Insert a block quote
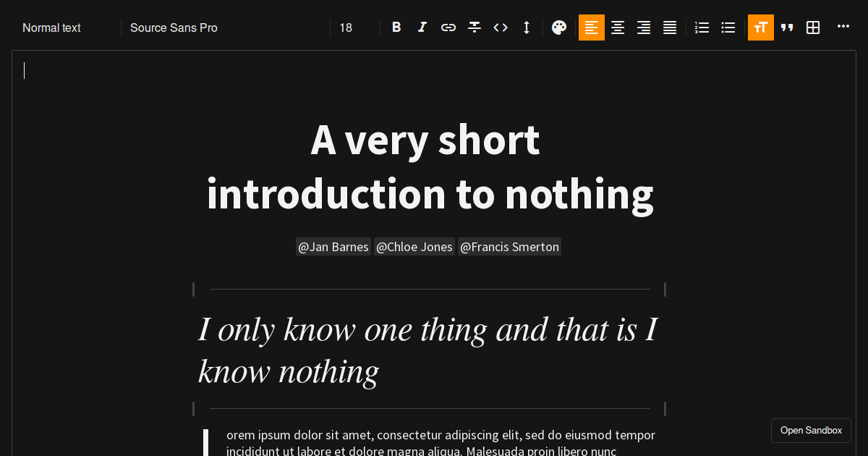Viewport: 868px width, 456px height. click(x=787, y=28)
